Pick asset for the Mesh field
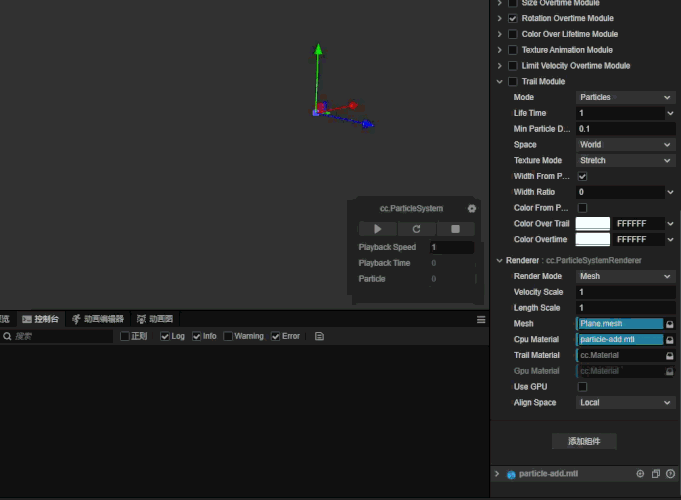Screen dimensions: 681x500 point(670,324)
